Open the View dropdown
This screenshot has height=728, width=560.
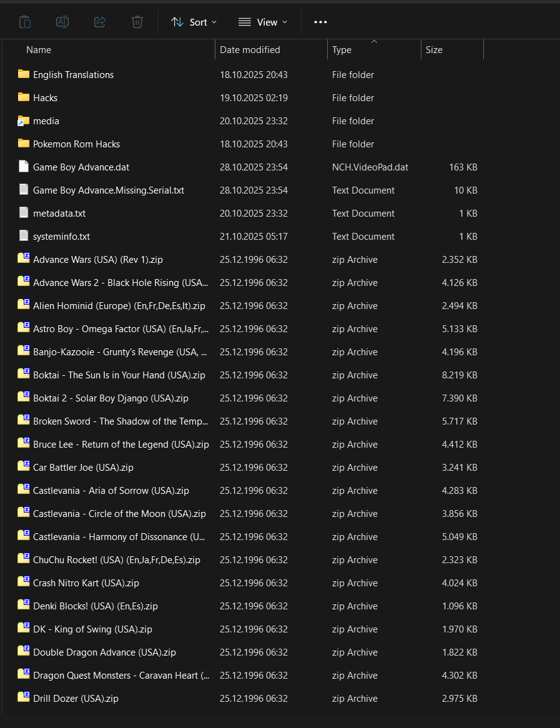point(263,22)
